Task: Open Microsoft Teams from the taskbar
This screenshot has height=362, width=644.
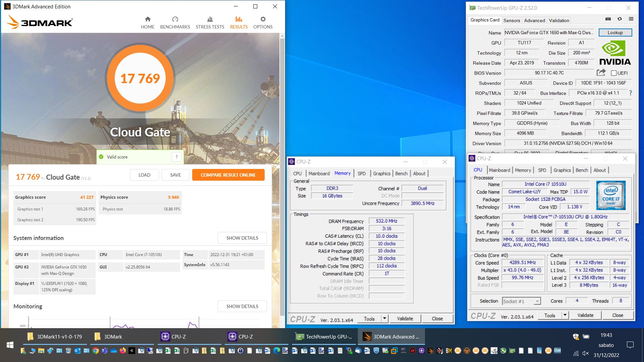Action: coord(105,351)
